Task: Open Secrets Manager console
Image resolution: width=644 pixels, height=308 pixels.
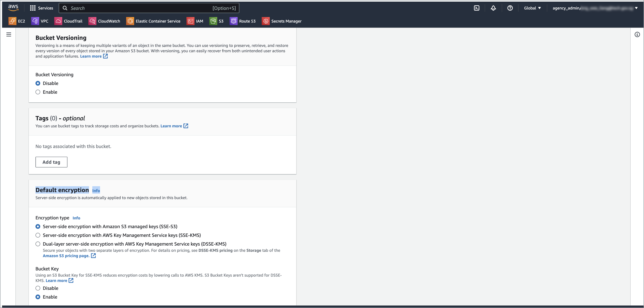Action: click(x=281, y=21)
